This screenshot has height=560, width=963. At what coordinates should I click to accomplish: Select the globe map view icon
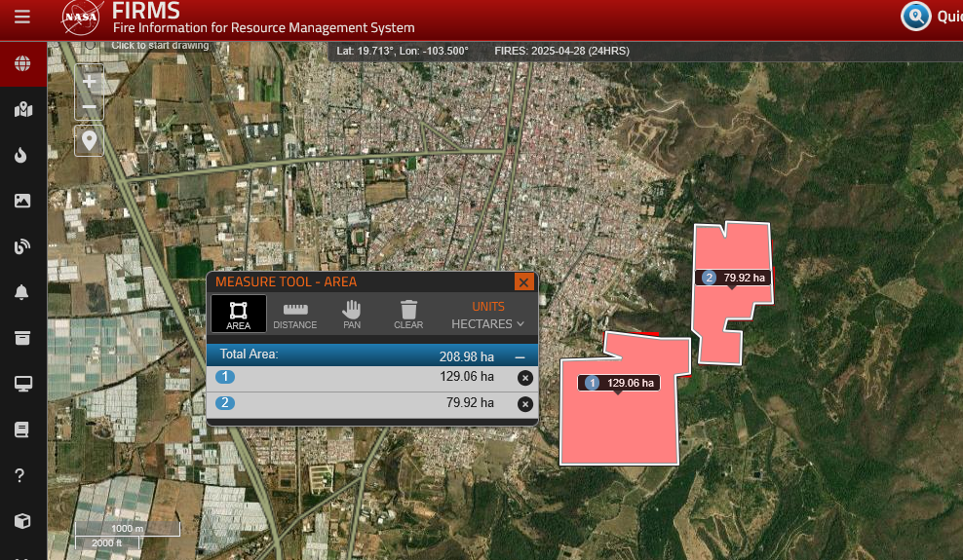(22, 63)
